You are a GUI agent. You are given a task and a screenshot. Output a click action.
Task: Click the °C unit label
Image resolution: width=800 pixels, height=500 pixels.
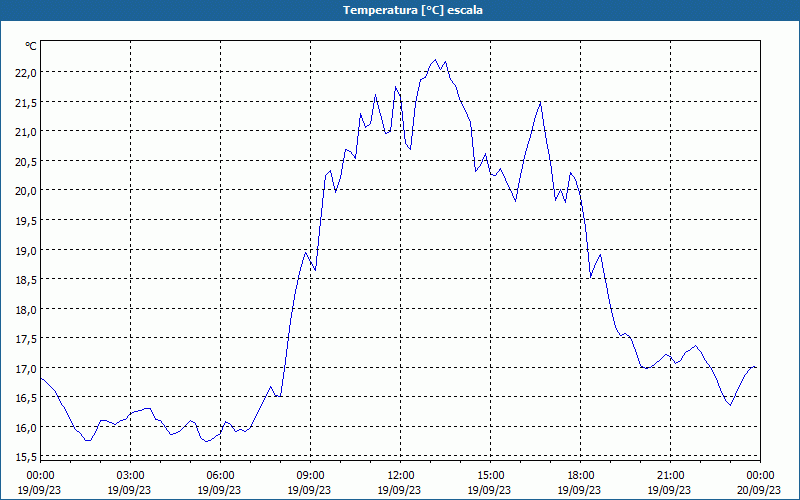[31, 46]
